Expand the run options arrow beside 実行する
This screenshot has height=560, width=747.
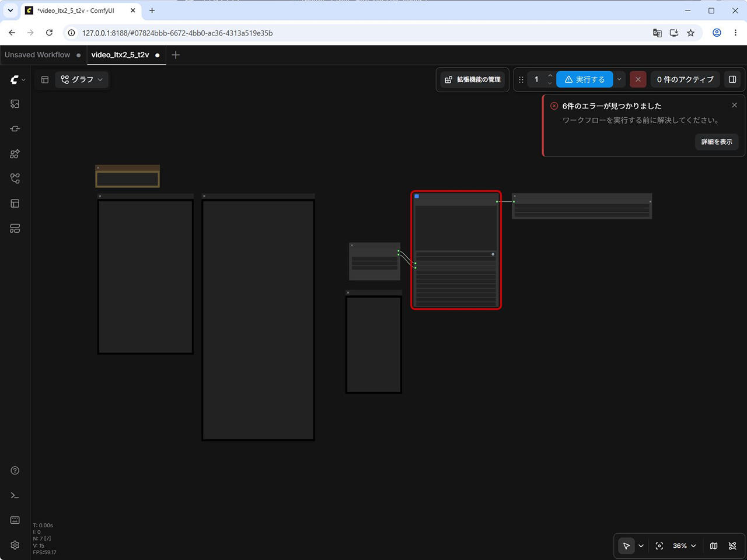[619, 80]
